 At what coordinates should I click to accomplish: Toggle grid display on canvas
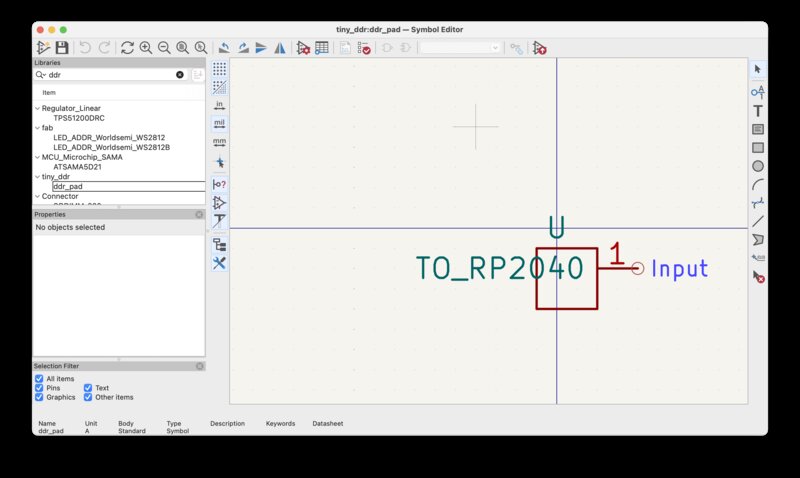point(219,69)
